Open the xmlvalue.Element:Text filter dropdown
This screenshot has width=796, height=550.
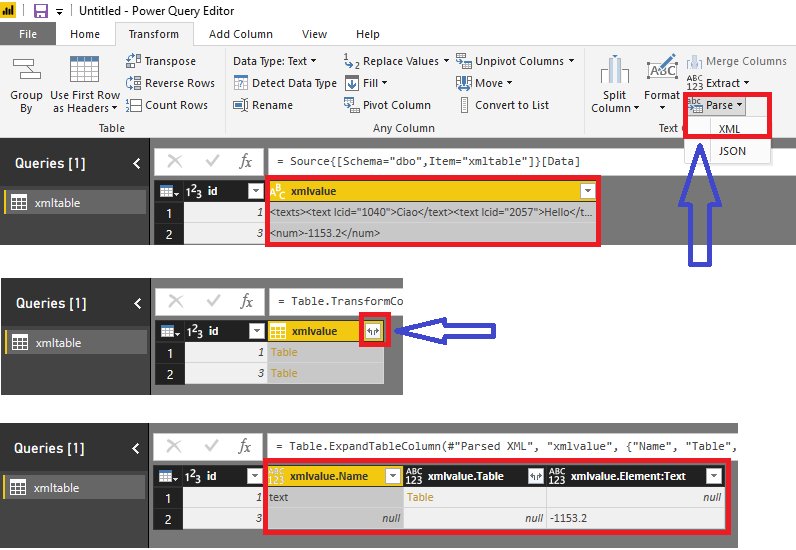click(x=714, y=476)
